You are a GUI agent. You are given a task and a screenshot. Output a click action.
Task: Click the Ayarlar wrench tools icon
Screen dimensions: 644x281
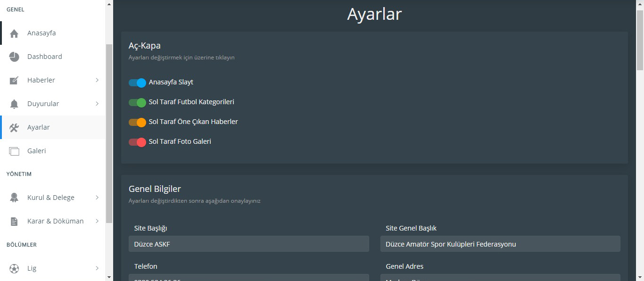point(14,128)
